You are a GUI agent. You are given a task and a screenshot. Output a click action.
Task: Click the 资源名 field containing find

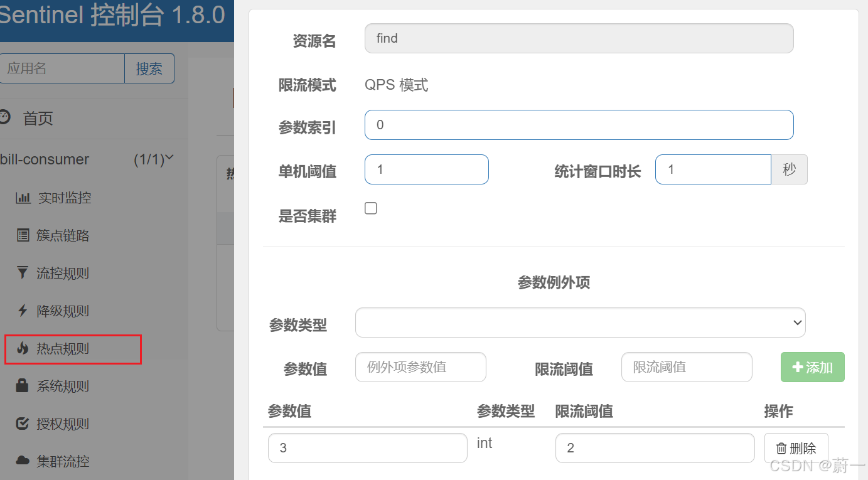[579, 38]
